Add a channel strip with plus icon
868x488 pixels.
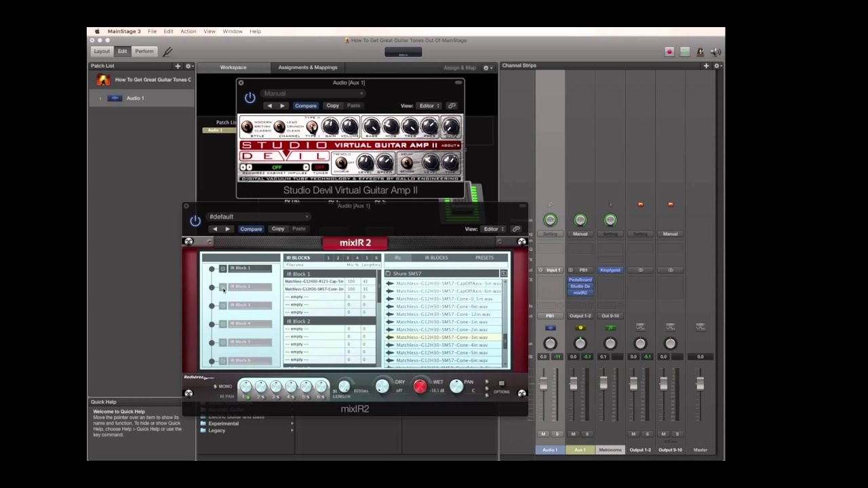click(706, 66)
